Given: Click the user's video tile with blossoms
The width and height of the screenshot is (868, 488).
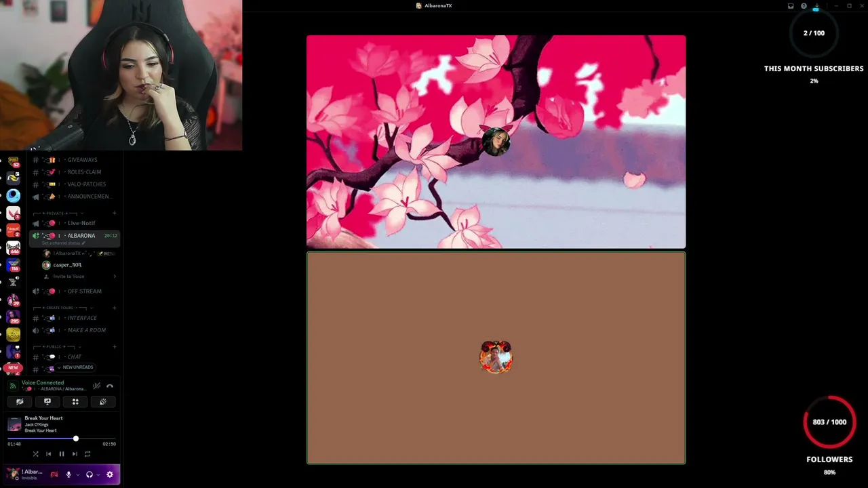Looking at the screenshot, I should point(496,142).
